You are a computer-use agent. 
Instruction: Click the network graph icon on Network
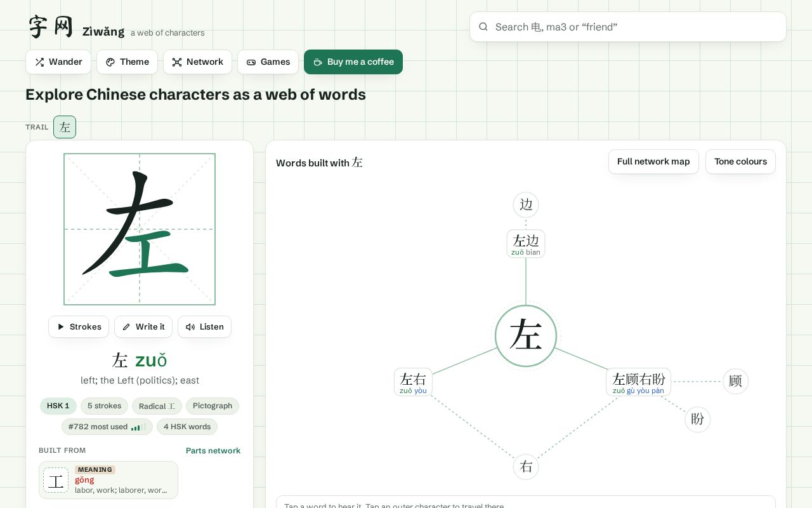tap(177, 62)
